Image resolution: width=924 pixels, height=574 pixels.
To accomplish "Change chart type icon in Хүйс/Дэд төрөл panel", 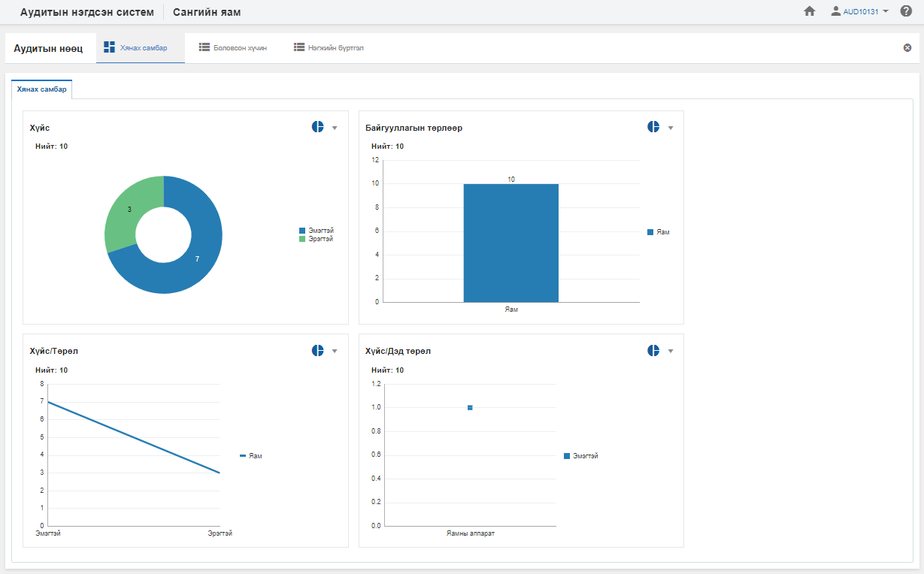I will pos(653,351).
